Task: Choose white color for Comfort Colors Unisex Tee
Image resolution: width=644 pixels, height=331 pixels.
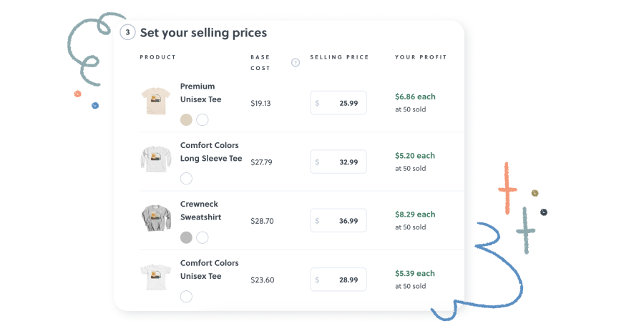Action: tap(186, 296)
